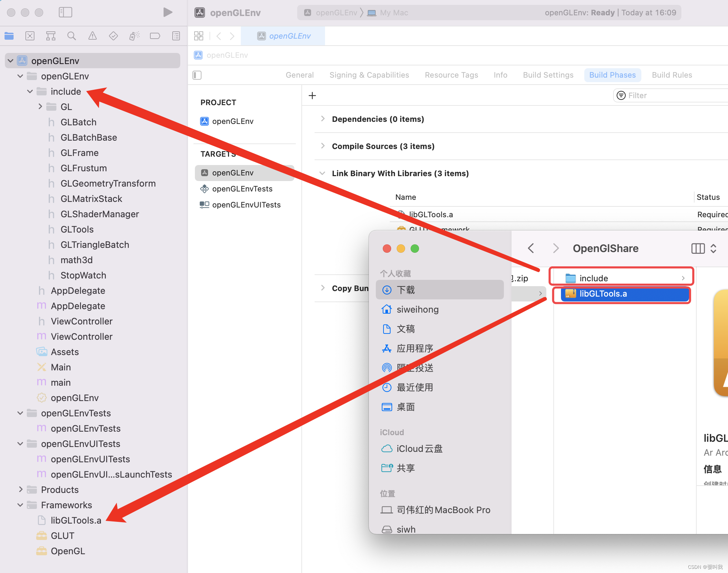
Task: Expand the Compile Sources phase
Action: pyautogui.click(x=323, y=146)
